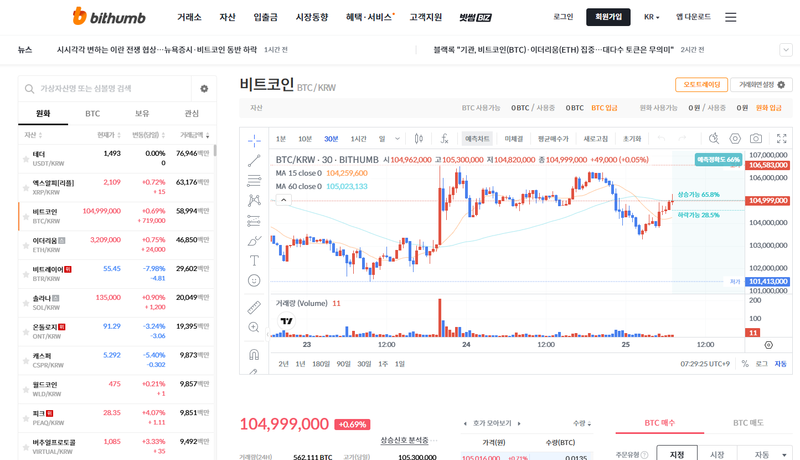
Task: Open hamburger menu in top header
Action: 731,17
